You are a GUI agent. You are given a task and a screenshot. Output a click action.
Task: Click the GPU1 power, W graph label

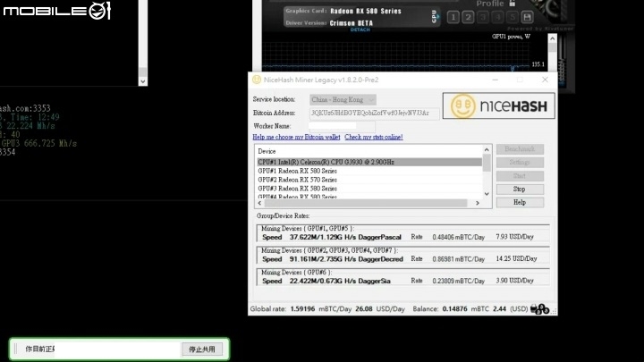[511, 37]
